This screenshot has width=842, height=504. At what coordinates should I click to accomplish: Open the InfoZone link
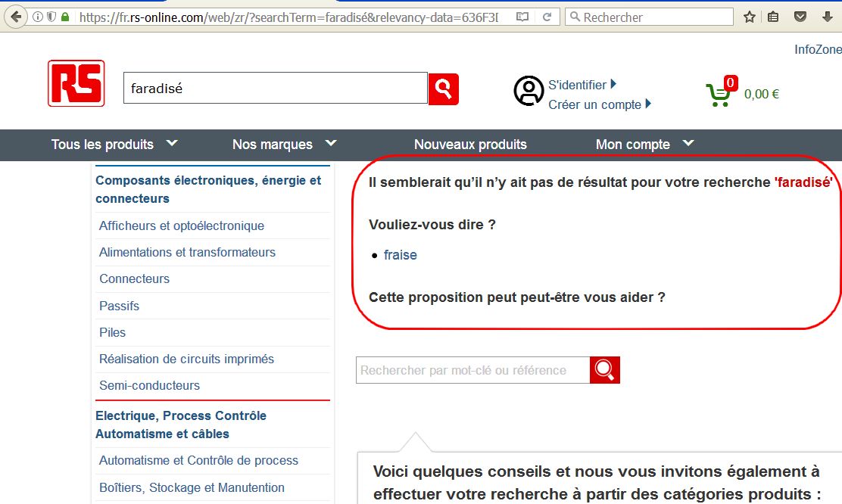pyautogui.click(x=818, y=49)
